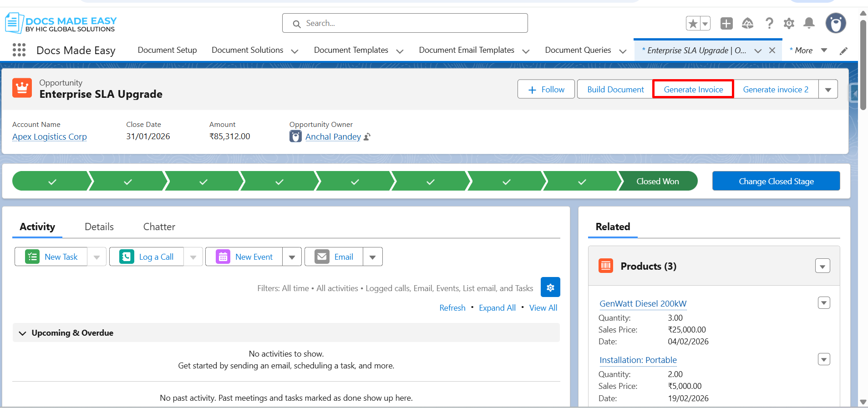Click the edit navigation pencil icon
This screenshot has width=868, height=408.
click(843, 51)
